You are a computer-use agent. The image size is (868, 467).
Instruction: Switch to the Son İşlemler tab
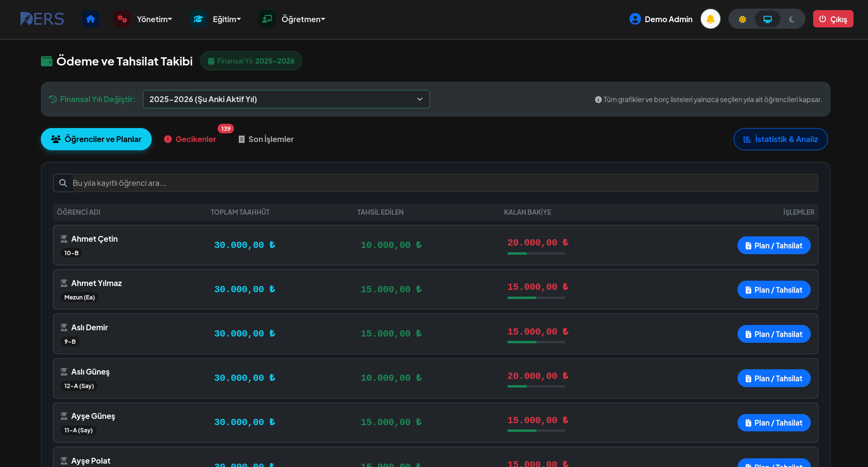[266, 139]
